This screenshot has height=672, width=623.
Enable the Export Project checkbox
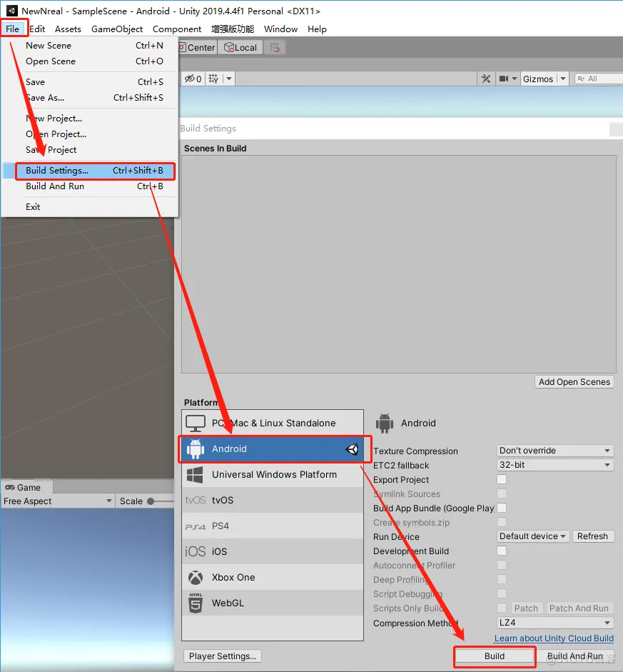point(502,479)
